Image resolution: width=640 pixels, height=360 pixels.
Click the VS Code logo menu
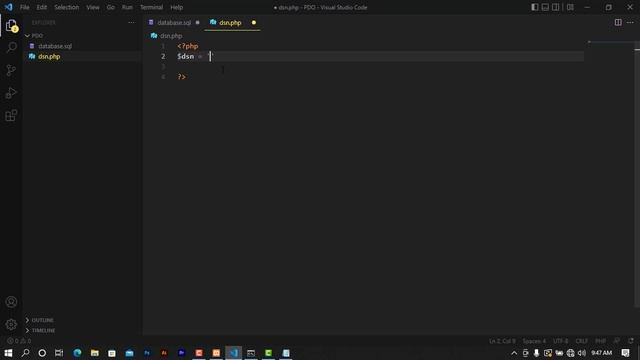click(x=9, y=7)
